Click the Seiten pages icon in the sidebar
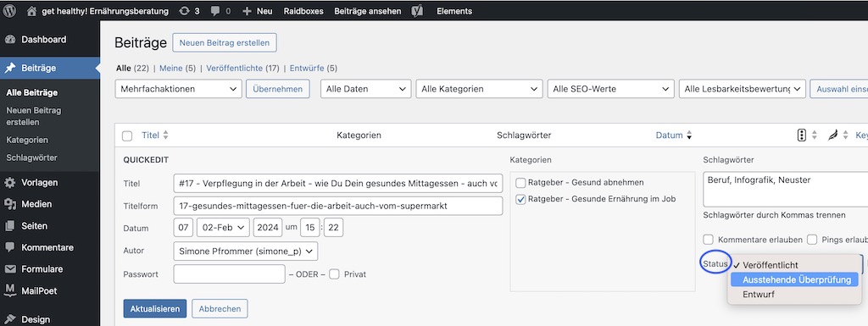 tap(10, 226)
